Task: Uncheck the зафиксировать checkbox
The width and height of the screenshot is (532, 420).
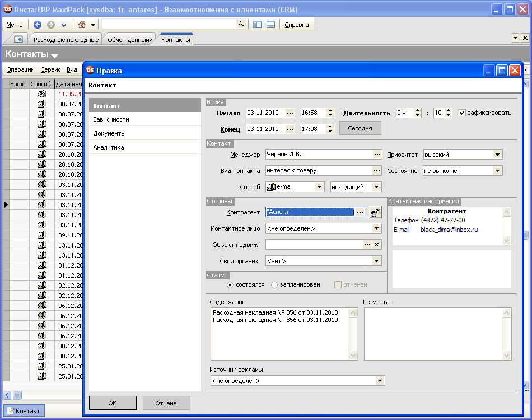Action: pos(463,112)
